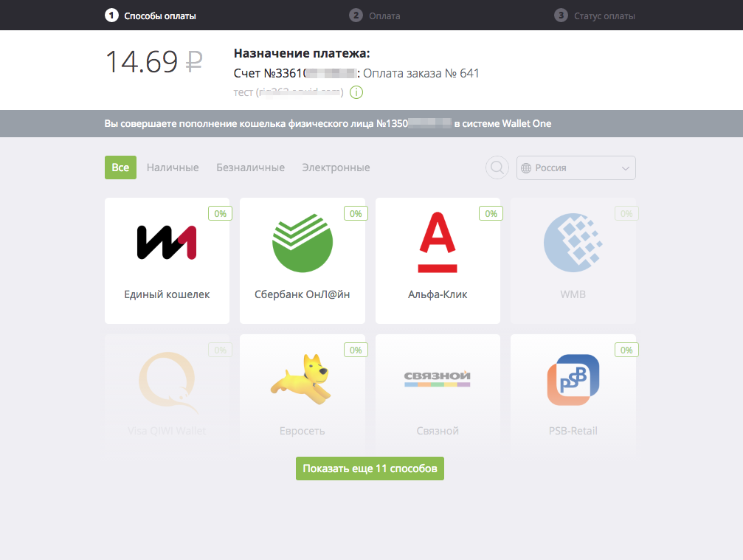Click the Wallet One wallet top-up notice
This screenshot has width=743, height=560.
pyautogui.click(x=328, y=124)
